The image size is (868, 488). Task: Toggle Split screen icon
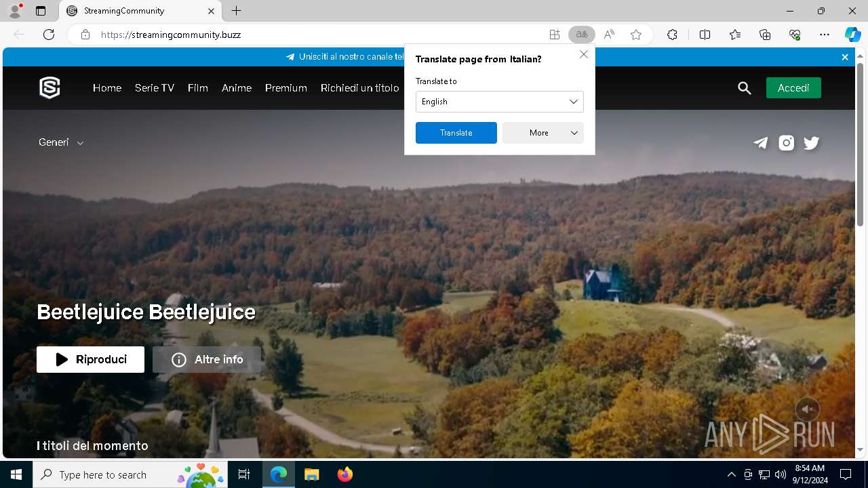point(705,35)
